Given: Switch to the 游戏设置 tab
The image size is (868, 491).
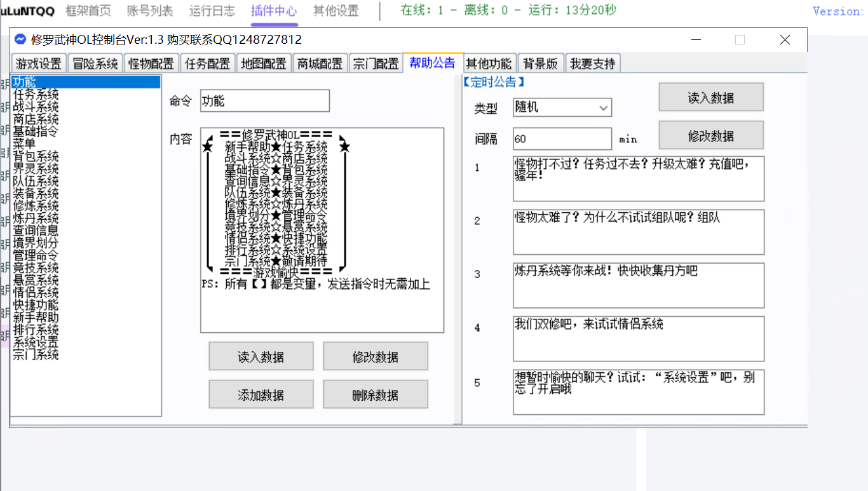Looking at the screenshot, I should (x=39, y=64).
